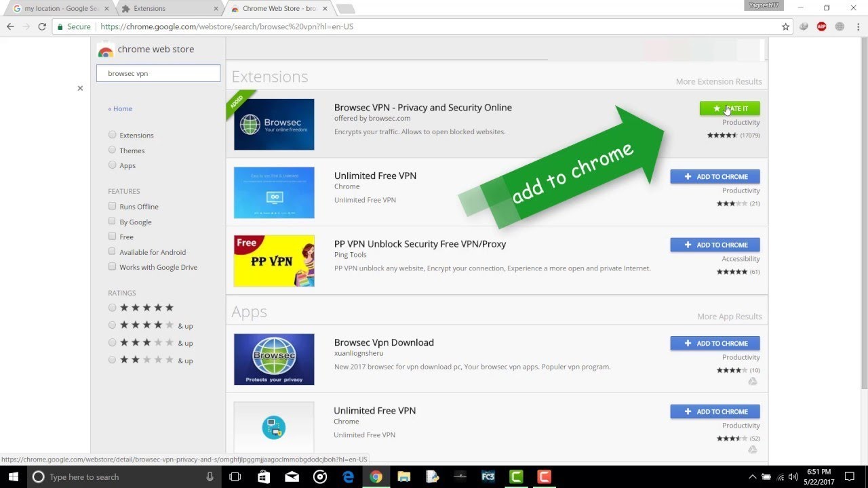Click the Yagnesh97 profile button
The height and width of the screenshot is (488, 868).
click(x=763, y=5)
